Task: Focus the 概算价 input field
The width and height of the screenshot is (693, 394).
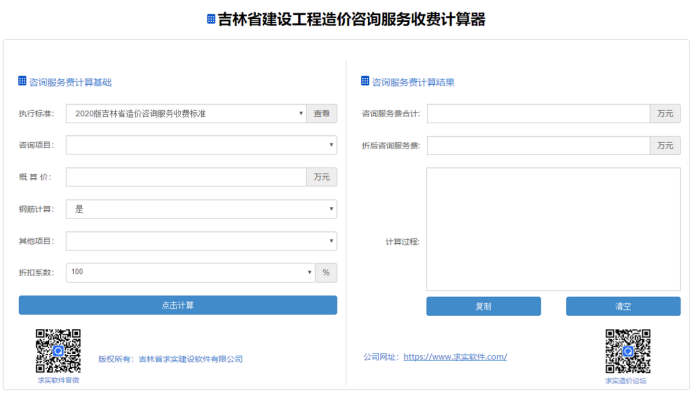Action: pyautogui.click(x=186, y=177)
